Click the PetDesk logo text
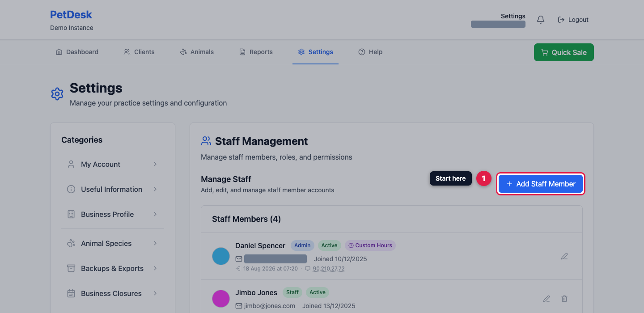Screen dimensions: 644x313 pos(71,15)
